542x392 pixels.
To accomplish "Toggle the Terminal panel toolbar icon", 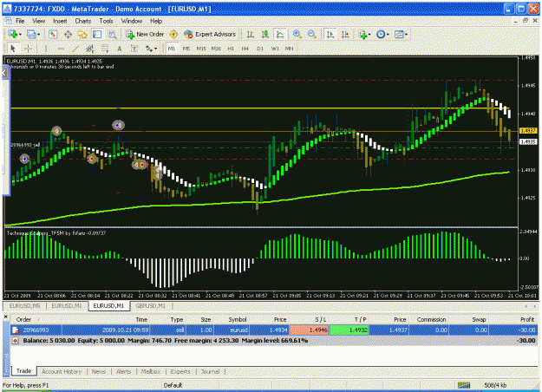I will (x=97, y=34).
